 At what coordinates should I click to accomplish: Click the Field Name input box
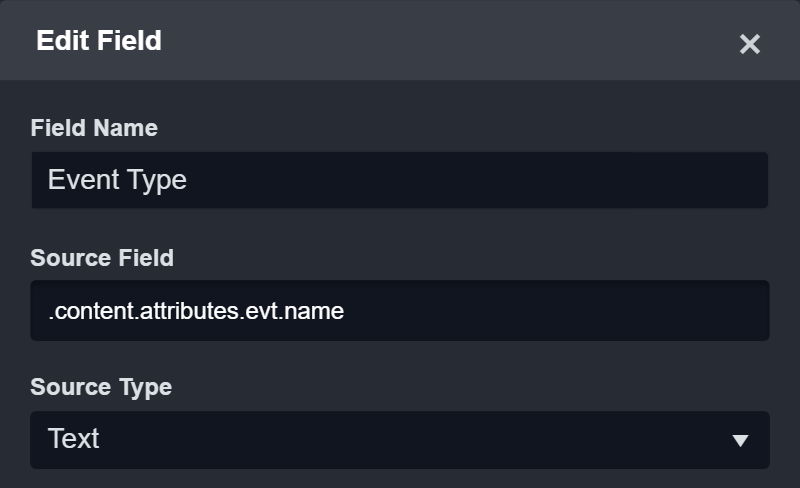(400, 180)
